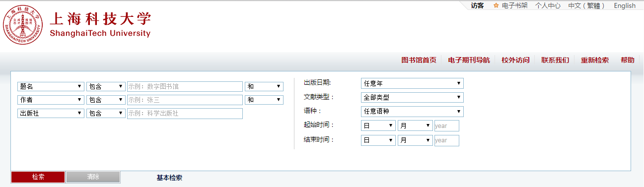Open the 文献类型 全部类型 dropdown

[412, 97]
